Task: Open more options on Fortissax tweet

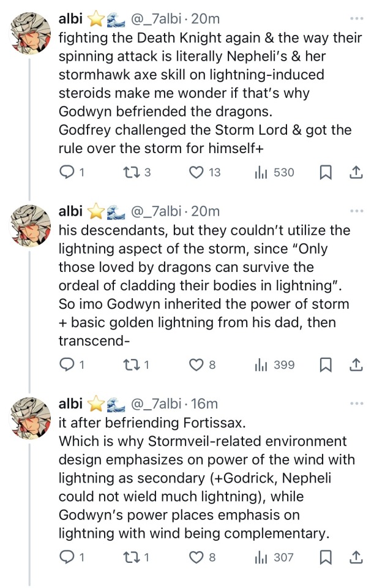Action: pos(356,403)
